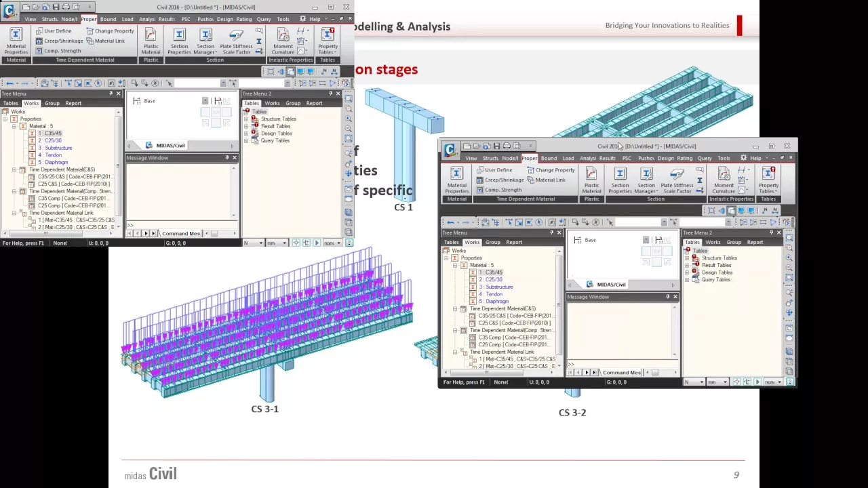Click the Save icon in front window title bar
This screenshot has height=488, width=868.
pyautogui.click(x=496, y=146)
